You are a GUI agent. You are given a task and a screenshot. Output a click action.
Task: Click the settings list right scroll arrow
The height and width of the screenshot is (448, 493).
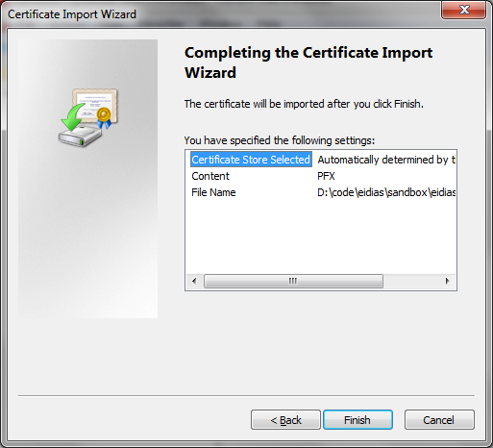point(447,281)
